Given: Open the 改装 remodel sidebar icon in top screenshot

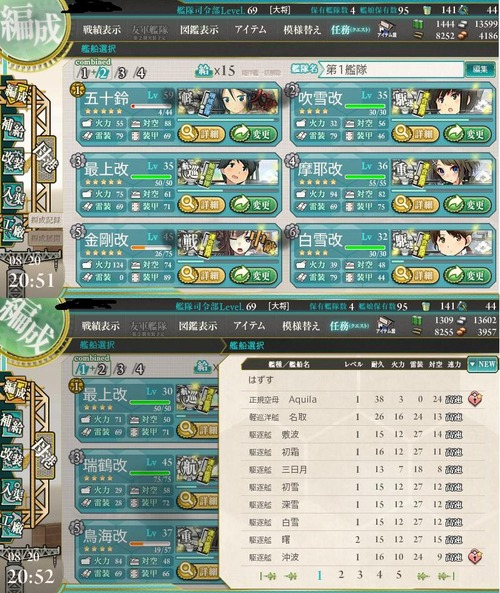Looking at the screenshot, I should point(13,162).
